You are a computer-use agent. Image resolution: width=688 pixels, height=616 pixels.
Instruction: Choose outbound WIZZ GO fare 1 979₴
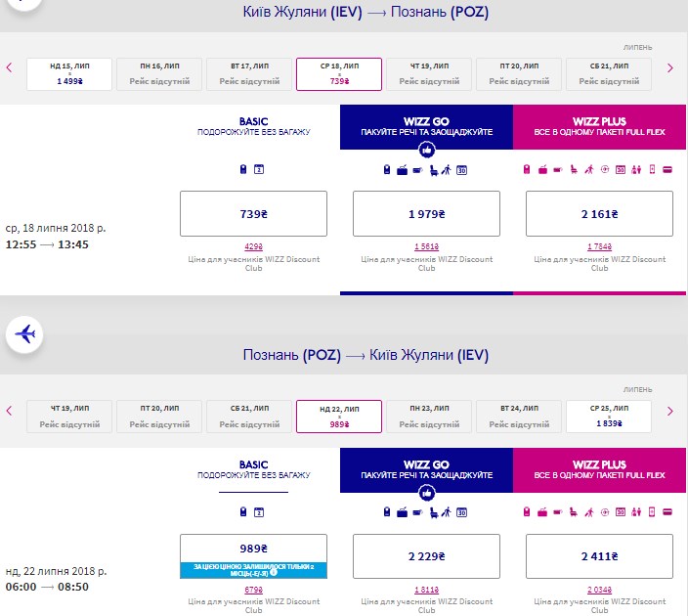(426, 214)
